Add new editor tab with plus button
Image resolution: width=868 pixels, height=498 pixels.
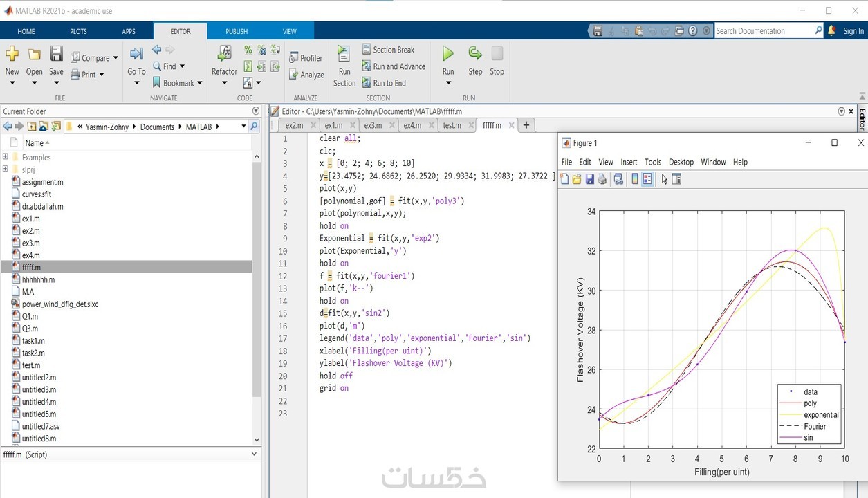526,125
